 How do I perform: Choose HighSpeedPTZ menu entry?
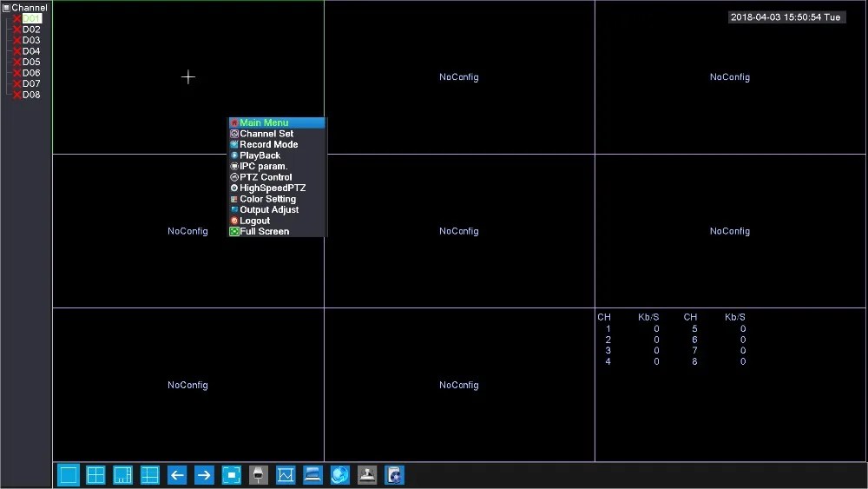[277, 188]
